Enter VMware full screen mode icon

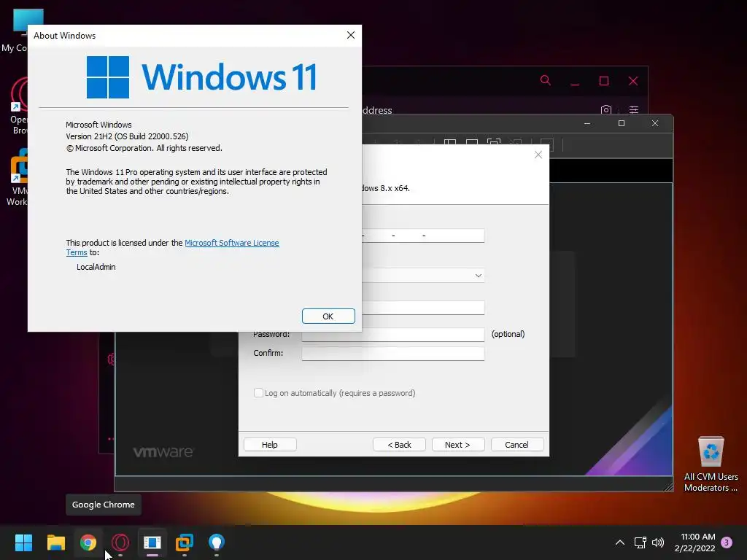click(494, 144)
